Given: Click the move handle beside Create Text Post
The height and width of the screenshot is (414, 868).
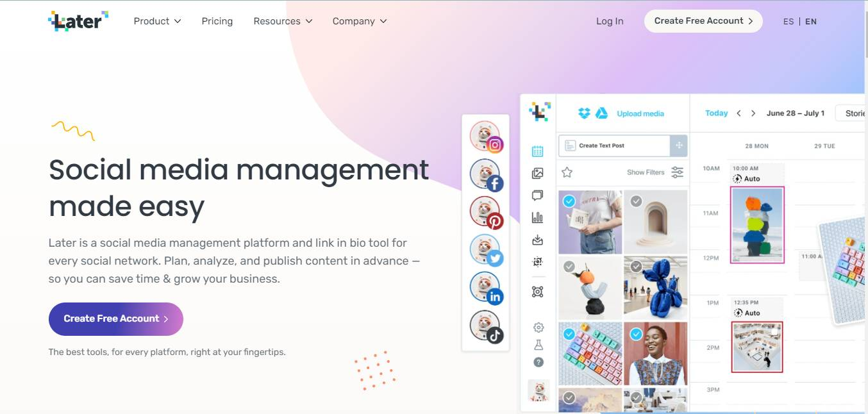Looking at the screenshot, I should (x=679, y=145).
